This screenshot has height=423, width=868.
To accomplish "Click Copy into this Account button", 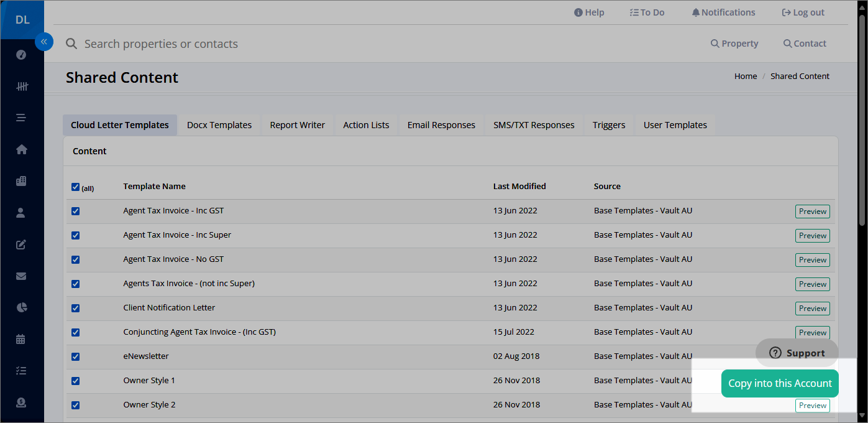I will tap(780, 383).
